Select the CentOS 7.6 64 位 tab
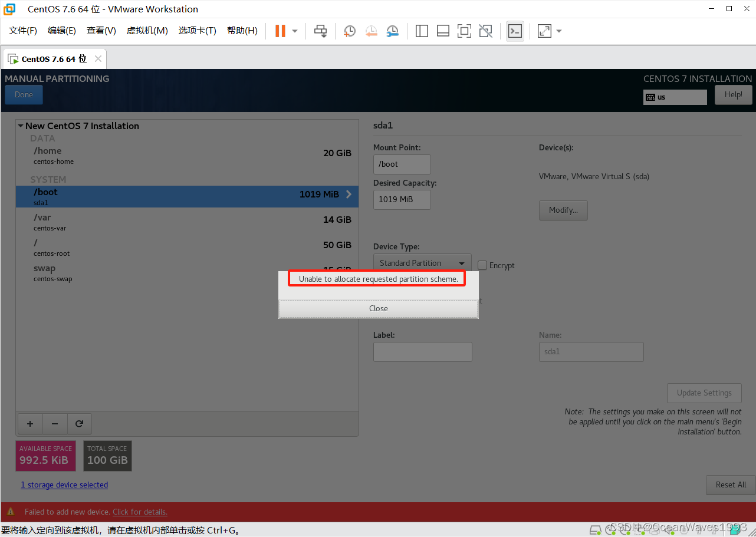 click(x=54, y=59)
